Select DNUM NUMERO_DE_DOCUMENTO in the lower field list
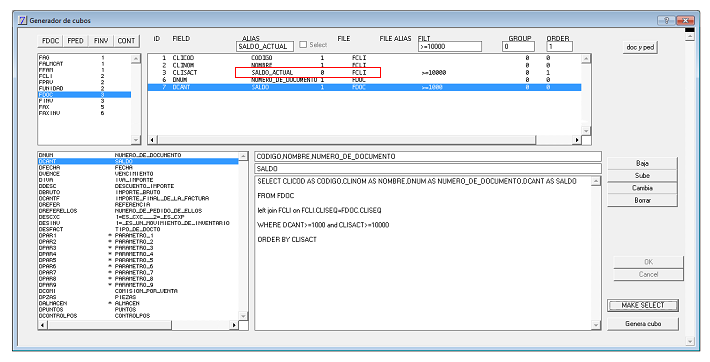This screenshot has height=362, width=710. click(x=138, y=155)
